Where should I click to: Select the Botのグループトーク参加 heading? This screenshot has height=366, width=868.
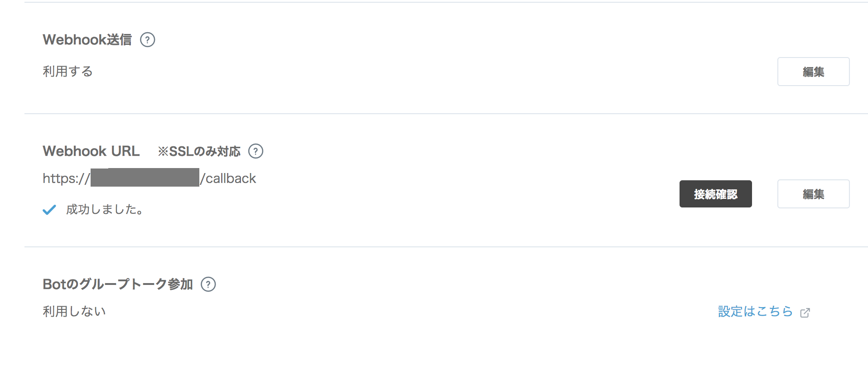point(118,284)
